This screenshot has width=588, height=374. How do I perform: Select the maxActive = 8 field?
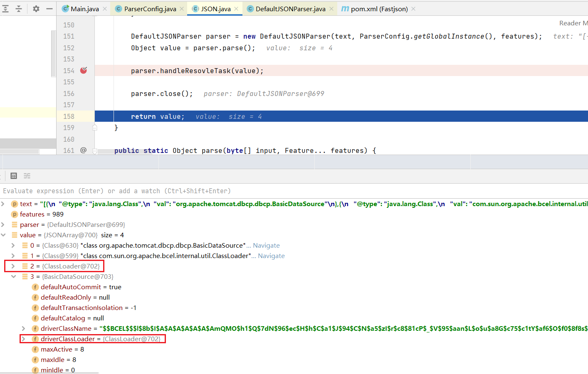(x=62, y=349)
